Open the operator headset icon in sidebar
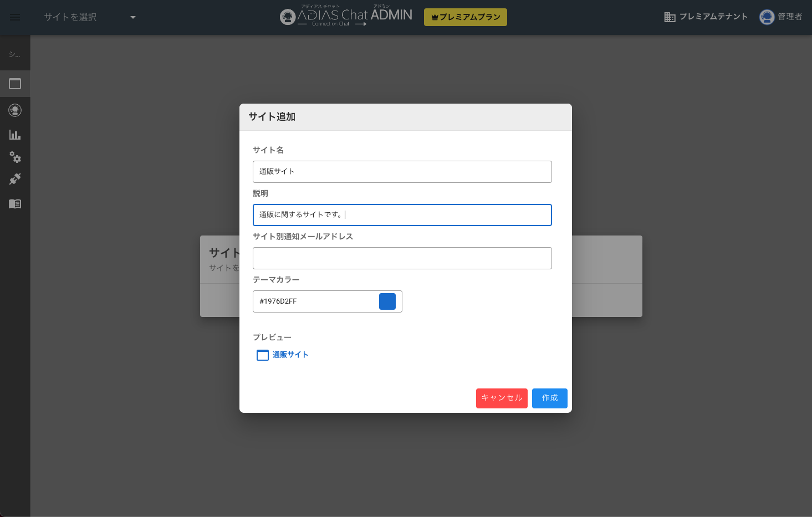 [x=15, y=110]
